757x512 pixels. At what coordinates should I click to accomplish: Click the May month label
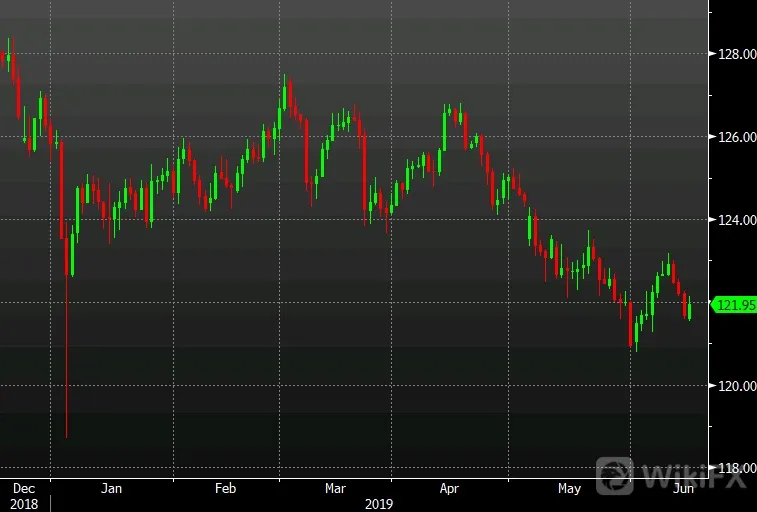569,488
